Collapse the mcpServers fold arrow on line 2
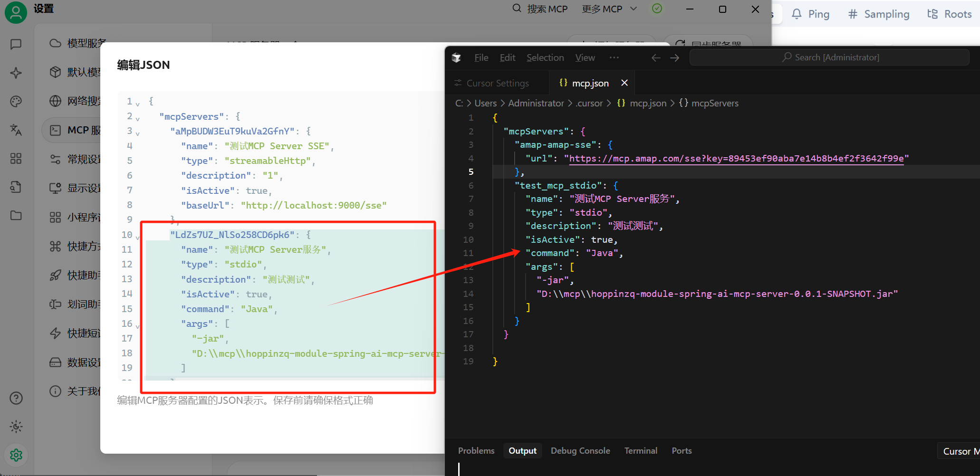980x476 pixels. (x=137, y=118)
